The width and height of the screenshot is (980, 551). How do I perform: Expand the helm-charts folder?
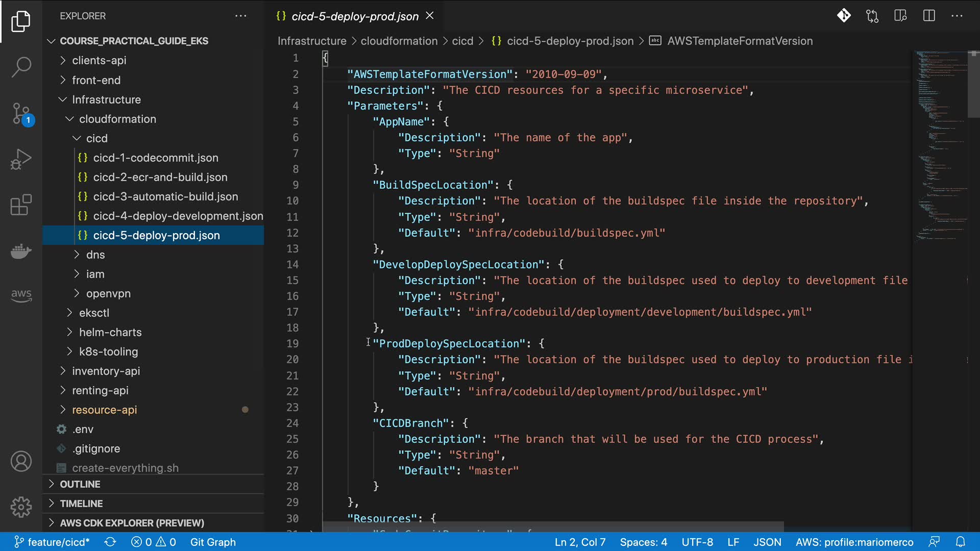point(110,332)
